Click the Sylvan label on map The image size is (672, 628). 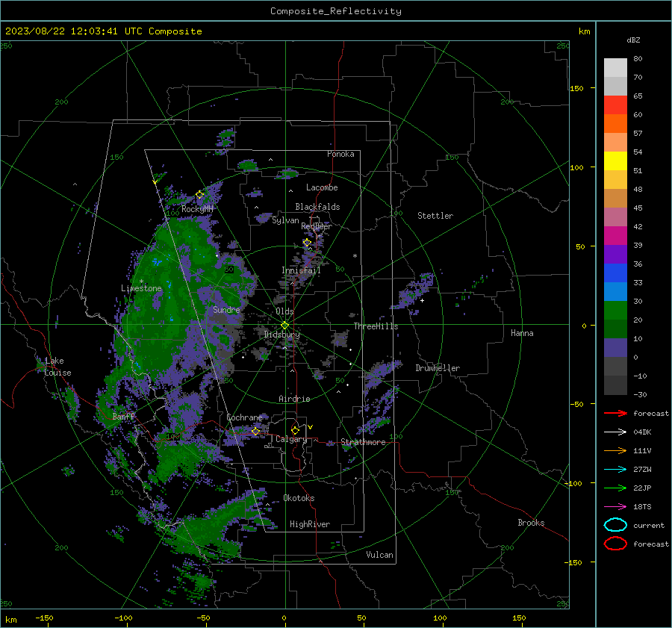tap(285, 220)
